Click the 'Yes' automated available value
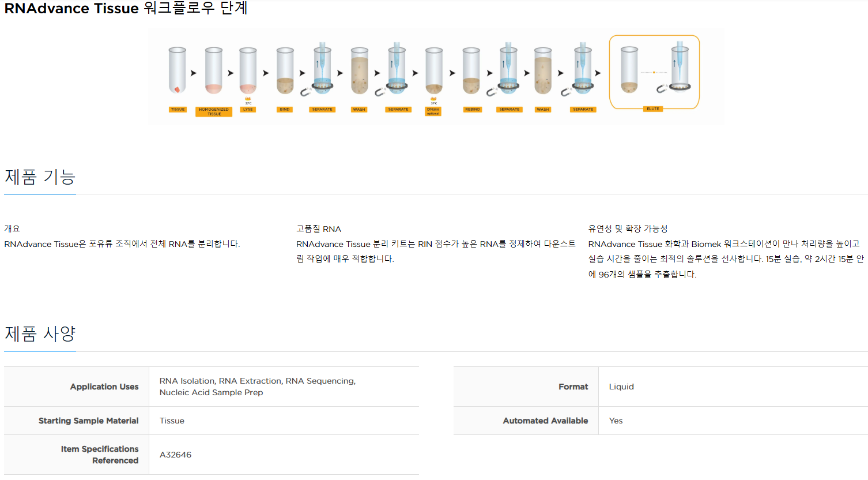Image resolution: width=868 pixels, height=480 pixels. (x=616, y=421)
